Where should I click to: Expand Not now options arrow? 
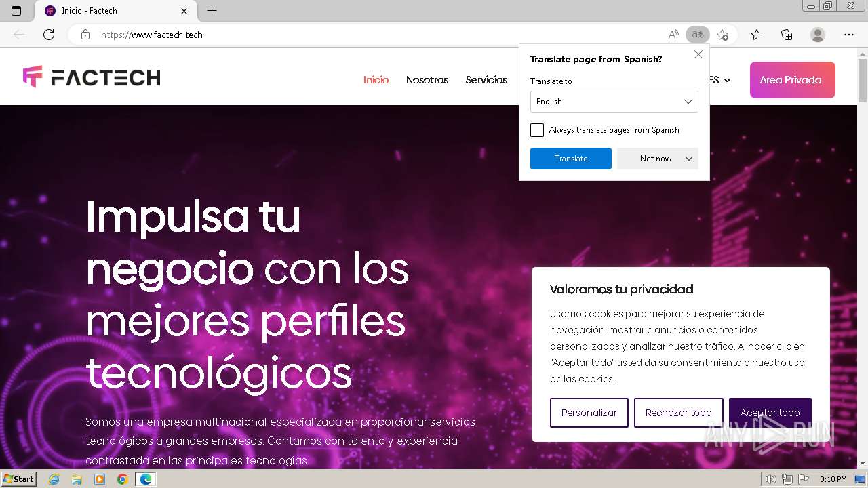click(689, 159)
